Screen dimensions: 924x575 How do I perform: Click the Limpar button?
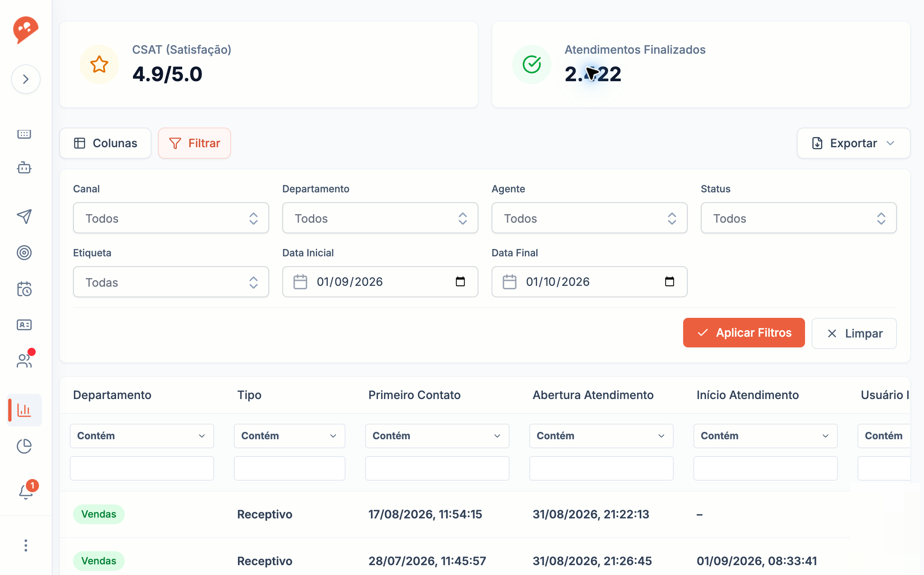pyautogui.click(x=854, y=333)
